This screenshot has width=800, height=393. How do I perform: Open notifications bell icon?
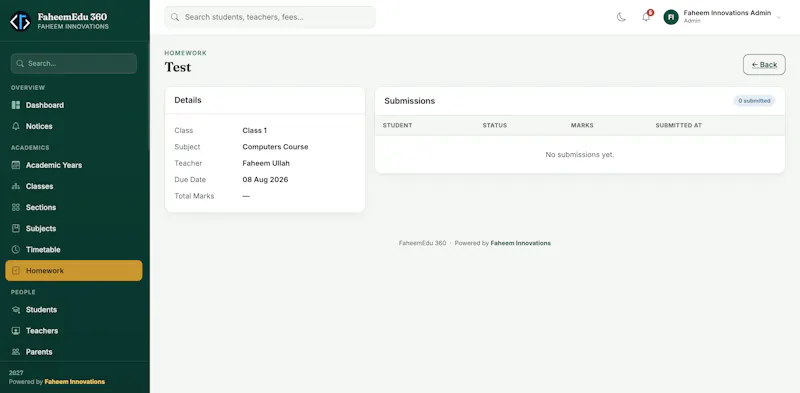coord(646,17)
